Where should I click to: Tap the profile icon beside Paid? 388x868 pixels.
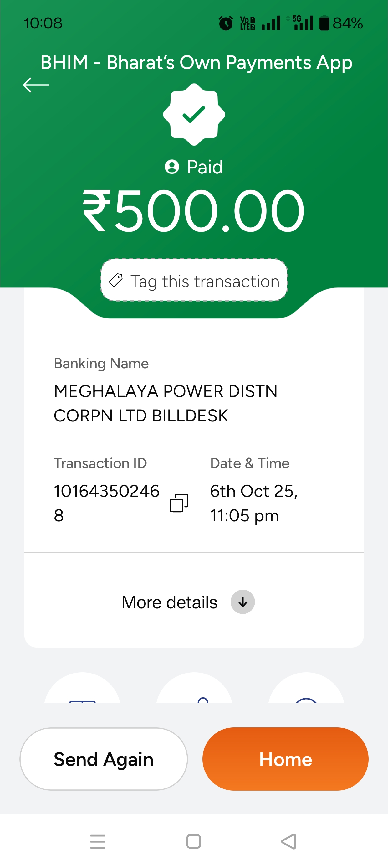point(172,167)
